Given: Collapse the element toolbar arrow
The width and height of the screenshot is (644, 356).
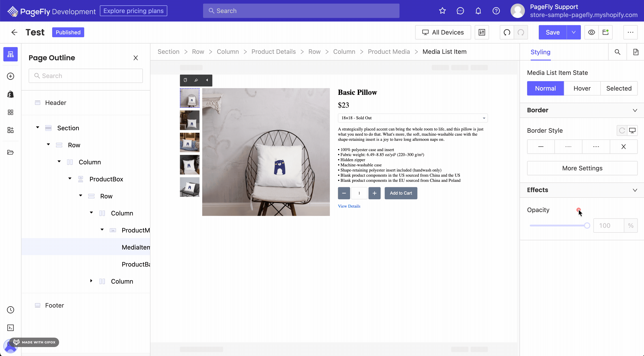Looking at the screenshot, I should click(207, 80).
